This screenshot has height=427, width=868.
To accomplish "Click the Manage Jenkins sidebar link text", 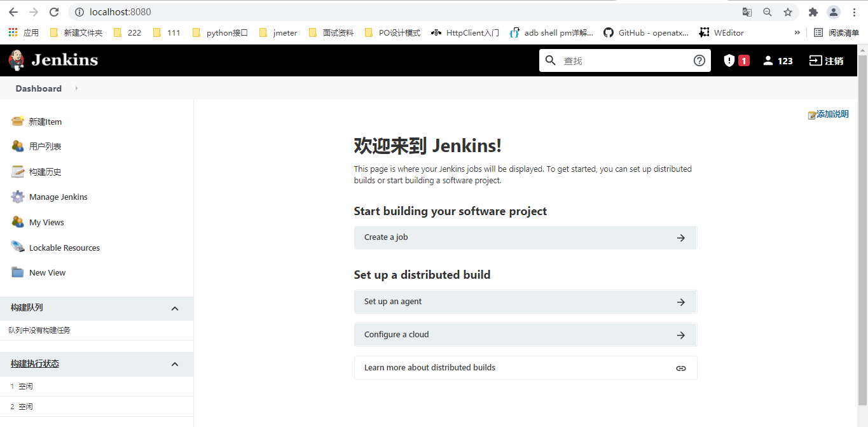I will [x=59, y=197].
